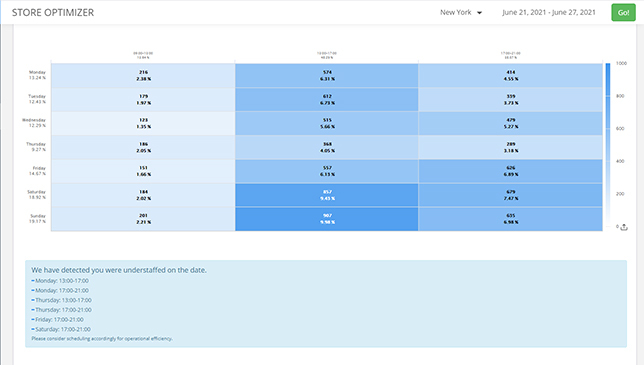Click 'Friday: 17:00-21:00' understaffed entry
This screenshot has width=644, height=365.
pos(59,319)
